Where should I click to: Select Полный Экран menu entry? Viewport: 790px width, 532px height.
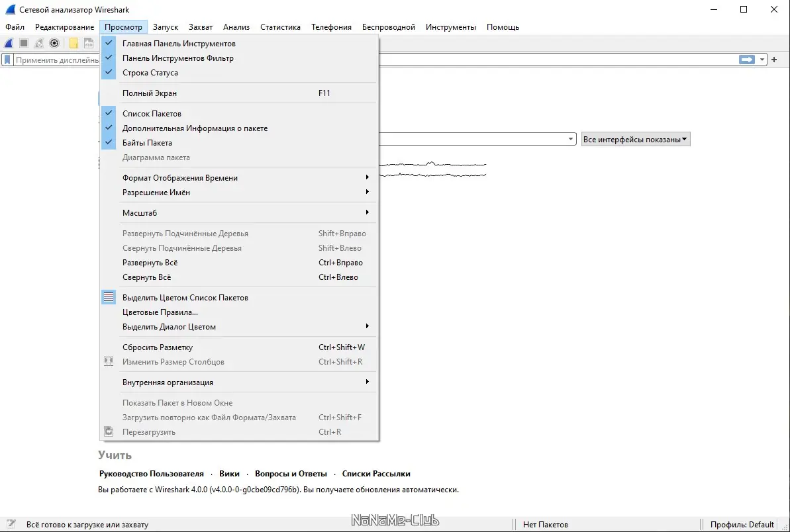(238, 93)
